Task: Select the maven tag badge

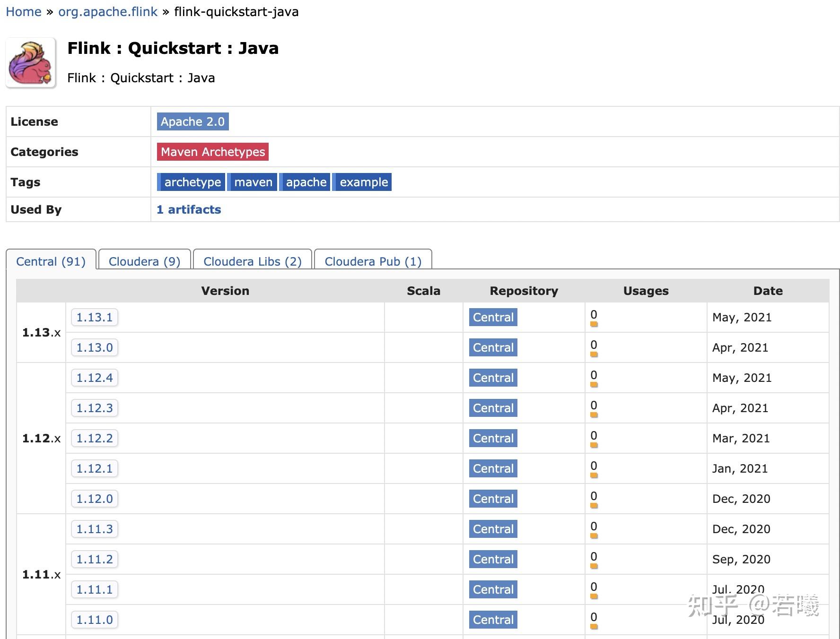Action: click(x=253, y=182)
